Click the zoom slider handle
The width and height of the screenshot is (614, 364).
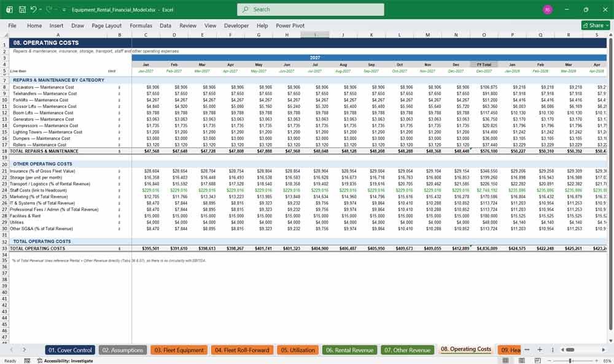(x=570, y=360)
